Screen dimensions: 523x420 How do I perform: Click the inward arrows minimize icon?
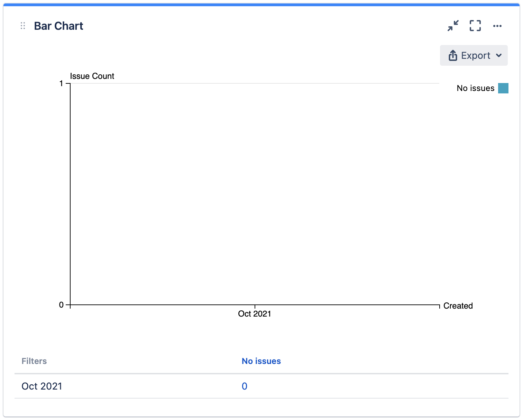[452, 26]
